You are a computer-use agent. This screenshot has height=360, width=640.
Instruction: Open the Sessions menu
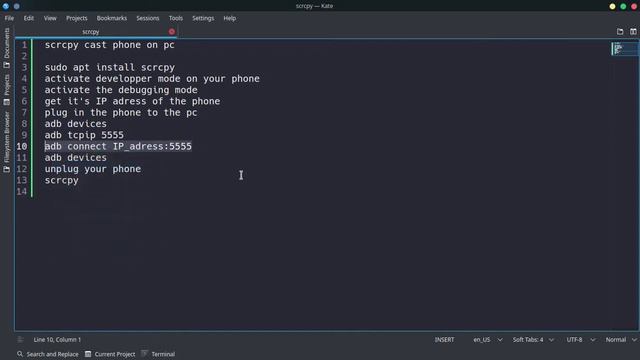(x=148, y=18)
